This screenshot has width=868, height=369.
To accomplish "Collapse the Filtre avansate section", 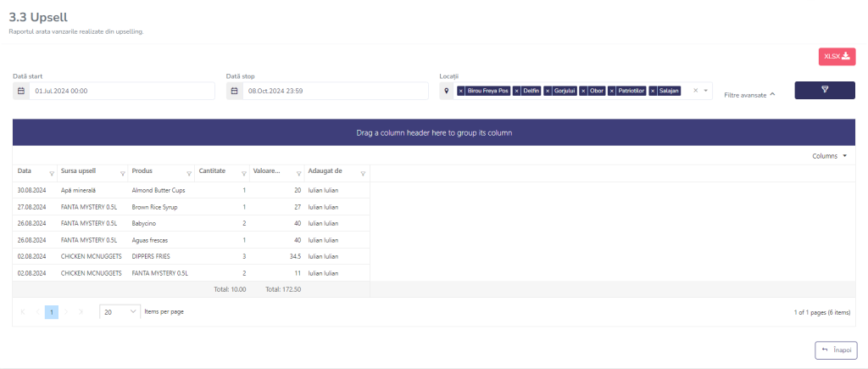I will tap(749, 95).
